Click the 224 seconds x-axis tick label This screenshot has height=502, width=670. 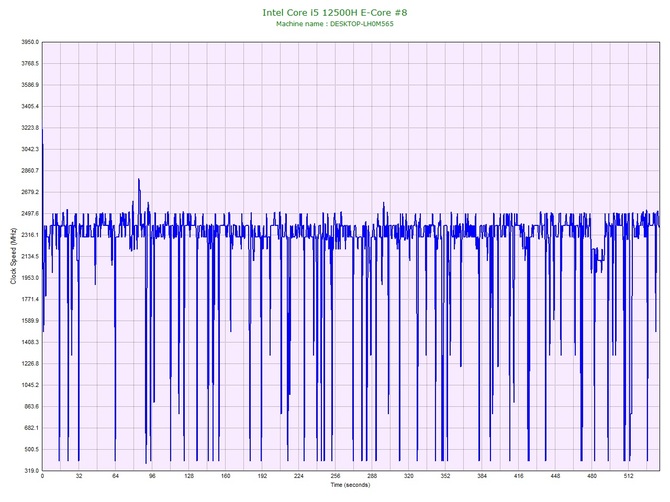click(x=299, y=476)
